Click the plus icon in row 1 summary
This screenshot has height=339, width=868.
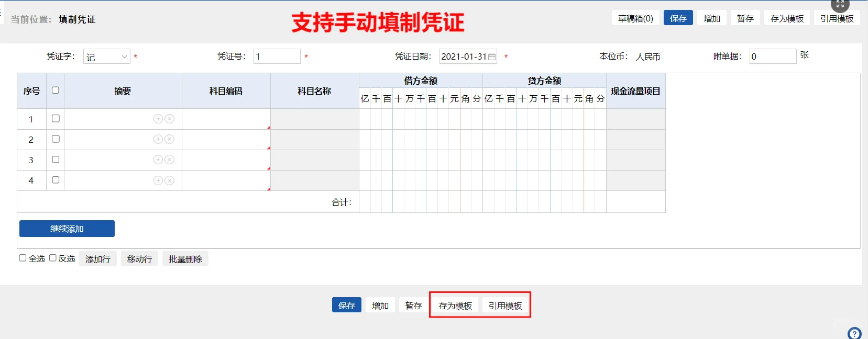[158, 119]
